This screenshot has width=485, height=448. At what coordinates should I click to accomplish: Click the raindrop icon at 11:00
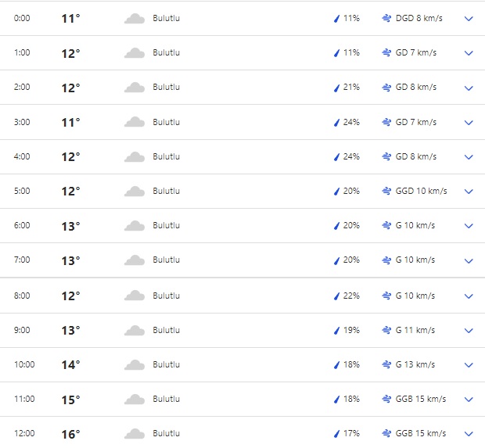[x=336, y=400]
